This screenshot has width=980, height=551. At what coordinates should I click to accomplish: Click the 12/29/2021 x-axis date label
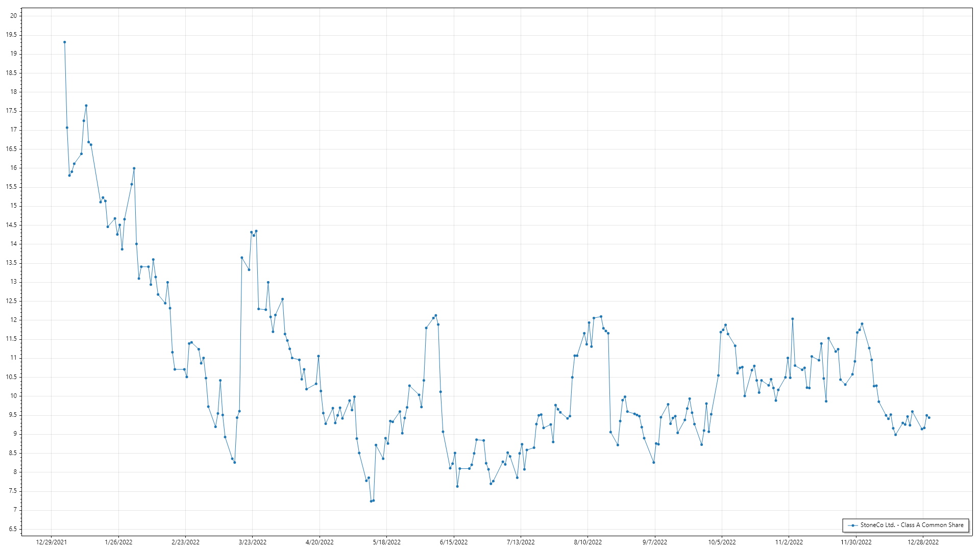tap(51, 542)
